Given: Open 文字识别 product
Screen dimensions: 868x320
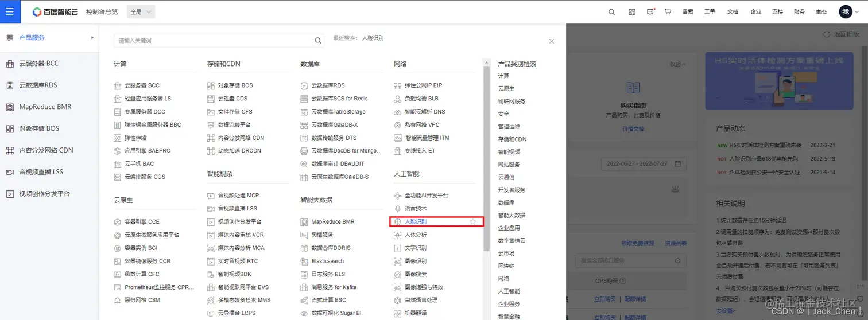Looking at the screenshot, I should (x=416, y=248).
